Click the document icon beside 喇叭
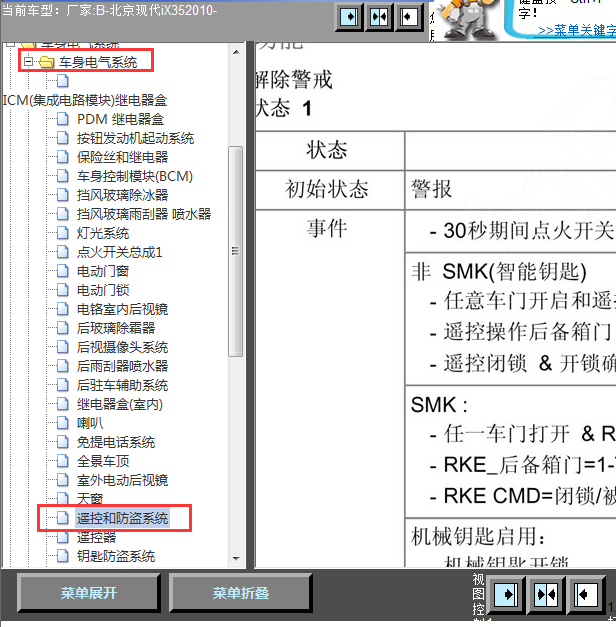Image resolution: width=616 pixels, height=627 pixels. (62, 423)
